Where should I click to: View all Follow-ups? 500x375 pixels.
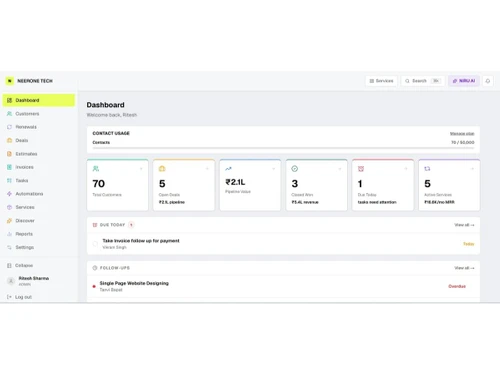464,268
